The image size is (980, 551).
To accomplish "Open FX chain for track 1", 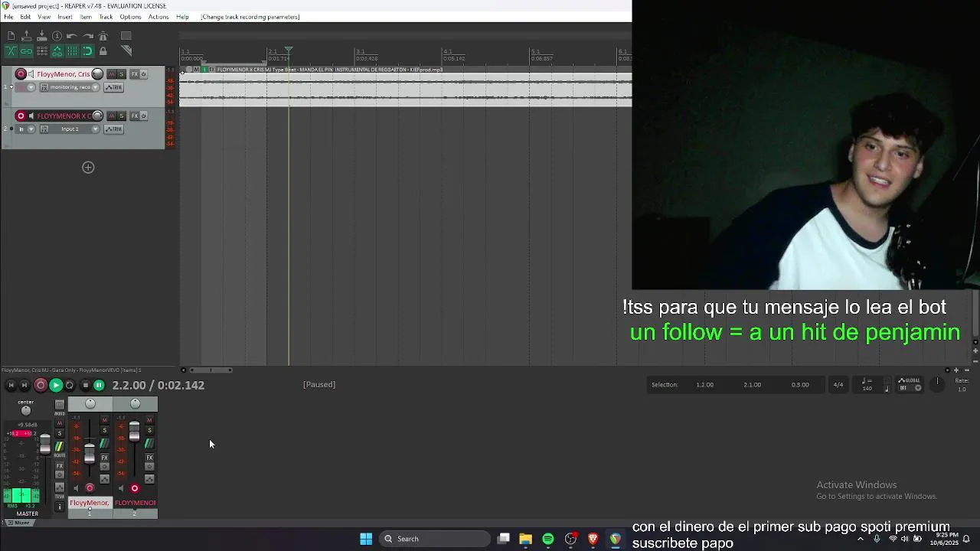I will (x=135, y=74).
